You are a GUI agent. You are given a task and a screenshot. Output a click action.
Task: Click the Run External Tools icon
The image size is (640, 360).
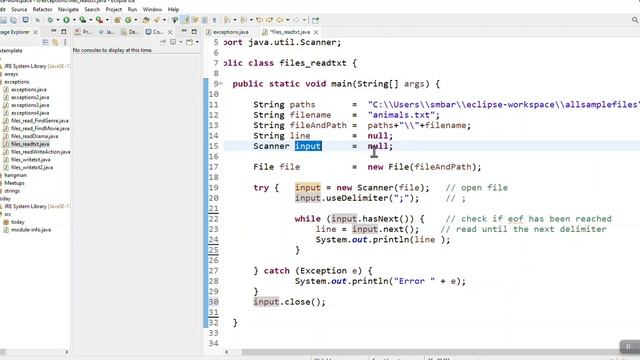(99, 20)
